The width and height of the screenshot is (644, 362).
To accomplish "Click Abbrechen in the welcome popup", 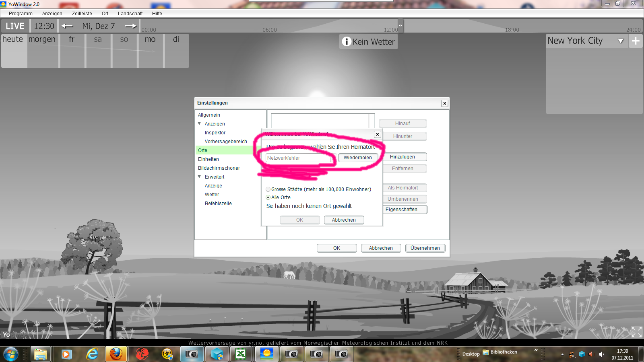I will [x=344, y=220].
